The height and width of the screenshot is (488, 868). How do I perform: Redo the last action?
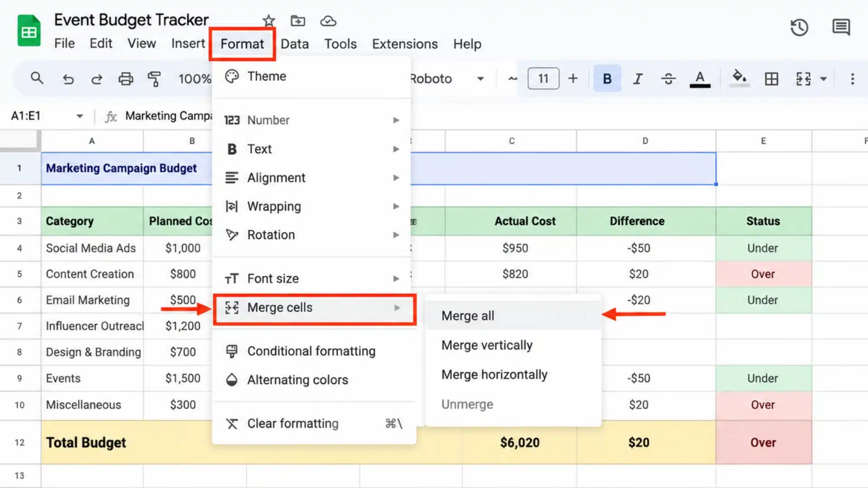point(96,79)
